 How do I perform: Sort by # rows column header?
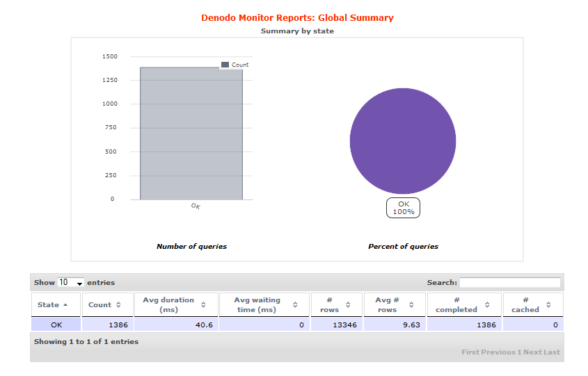point(337,305)
